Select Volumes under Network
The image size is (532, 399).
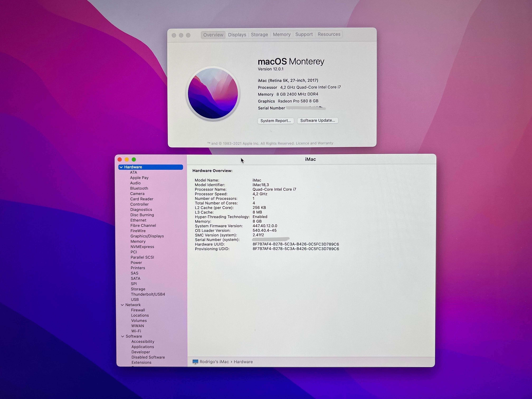click(x=139, y=321)
